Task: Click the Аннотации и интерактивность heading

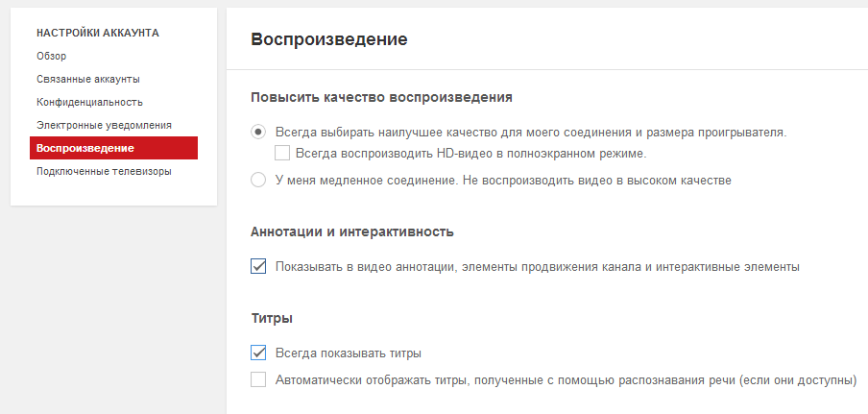Action: pos(351,231)
